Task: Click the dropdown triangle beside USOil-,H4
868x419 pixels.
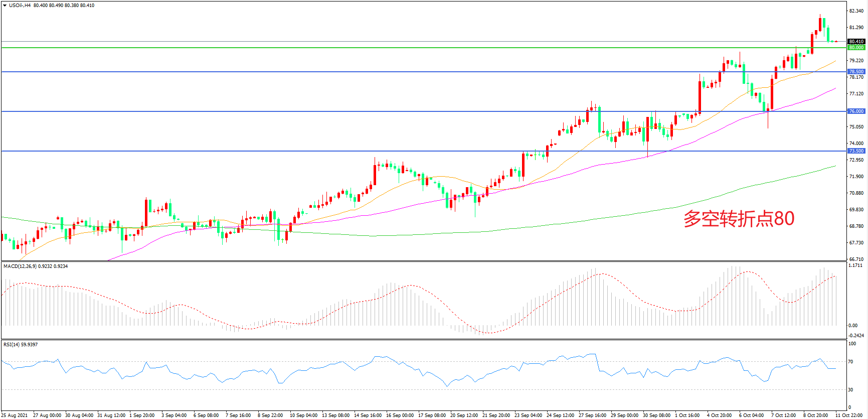Action: click(5, 6)
